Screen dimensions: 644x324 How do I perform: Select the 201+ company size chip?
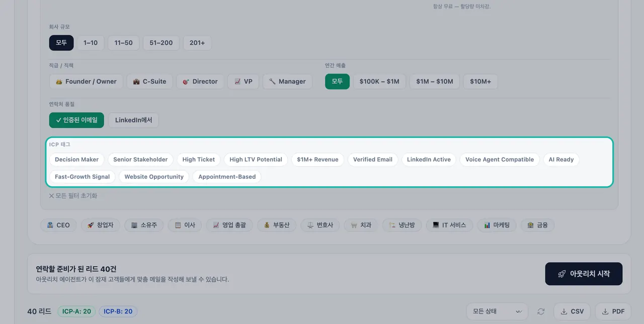[197, 43]
